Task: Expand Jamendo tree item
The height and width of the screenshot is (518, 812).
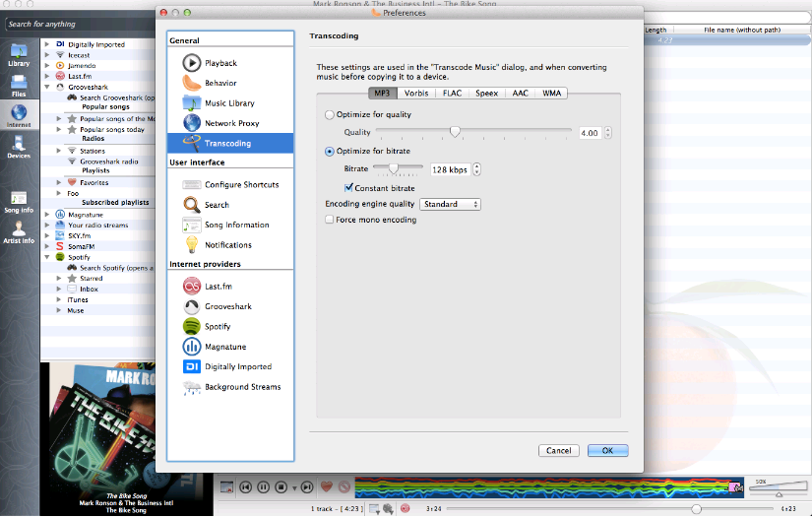Action: [47, 66]
